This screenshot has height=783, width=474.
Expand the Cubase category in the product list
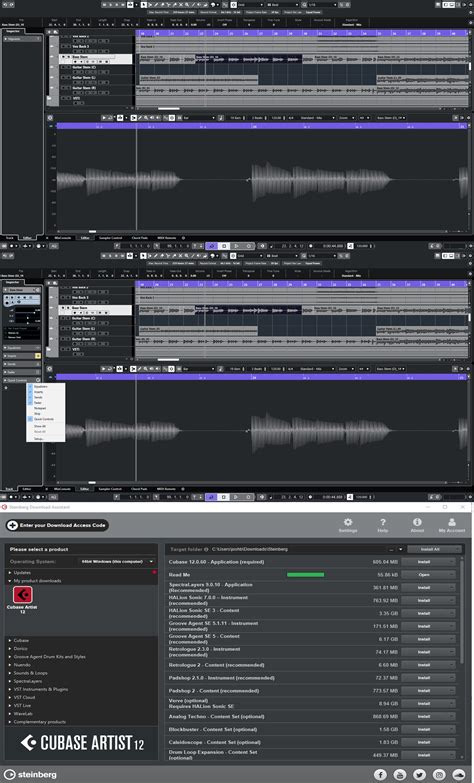coord(9,640)
